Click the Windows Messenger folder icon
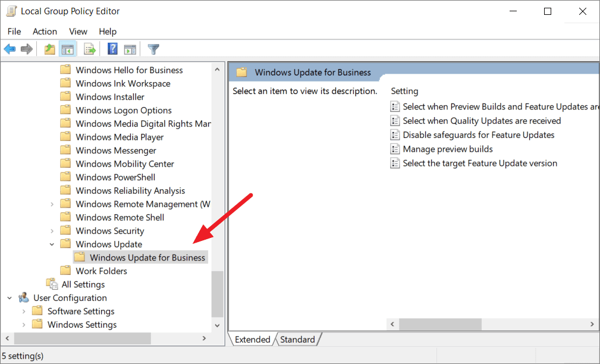600x364 pixels. tap(65, 150)
